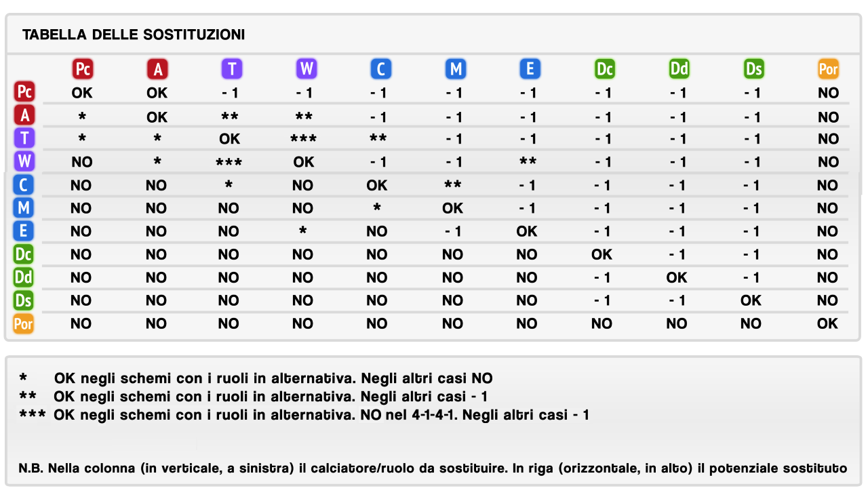Click the green Ds badge in left column
Image resolution: width=868 pixels, height=501 pixels.
(x=24, y=300)
